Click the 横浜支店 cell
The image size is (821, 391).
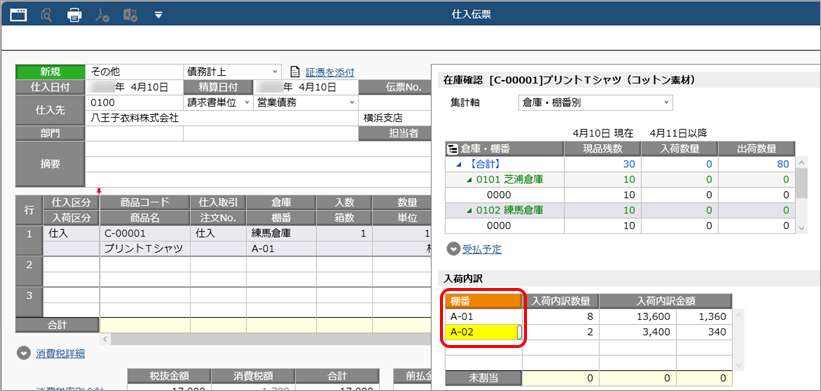pos(395,118)
